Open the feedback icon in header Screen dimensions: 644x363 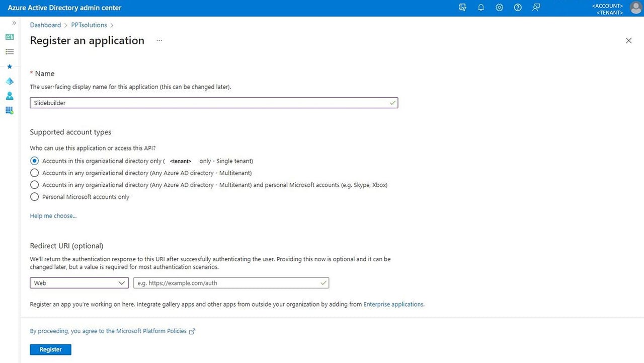pyautogui.click(x=536, y=8)
